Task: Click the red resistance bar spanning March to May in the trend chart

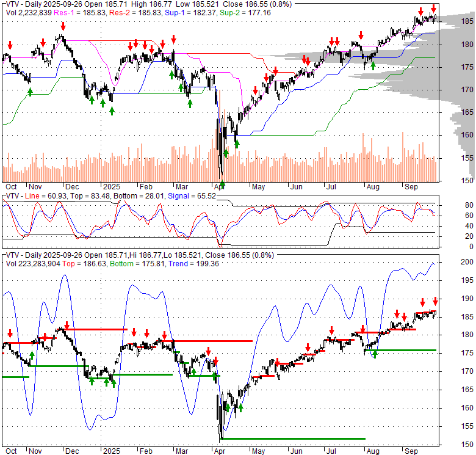Action: tap(207, 341)
